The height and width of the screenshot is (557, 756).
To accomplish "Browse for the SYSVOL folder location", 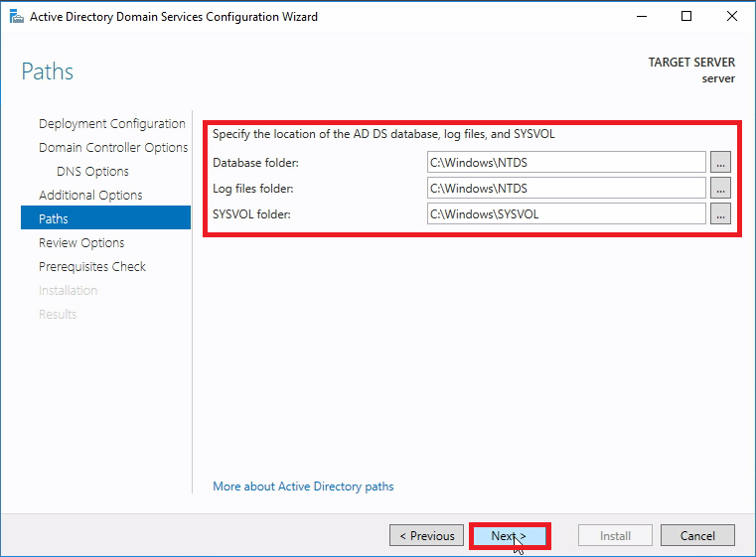I will coord(720,213).
